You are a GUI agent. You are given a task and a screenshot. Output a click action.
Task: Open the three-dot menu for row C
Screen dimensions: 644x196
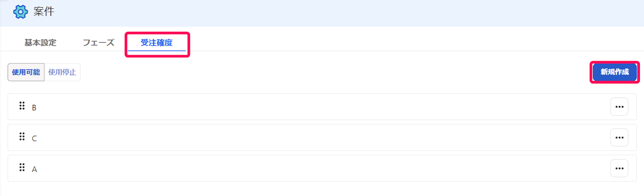619,138
